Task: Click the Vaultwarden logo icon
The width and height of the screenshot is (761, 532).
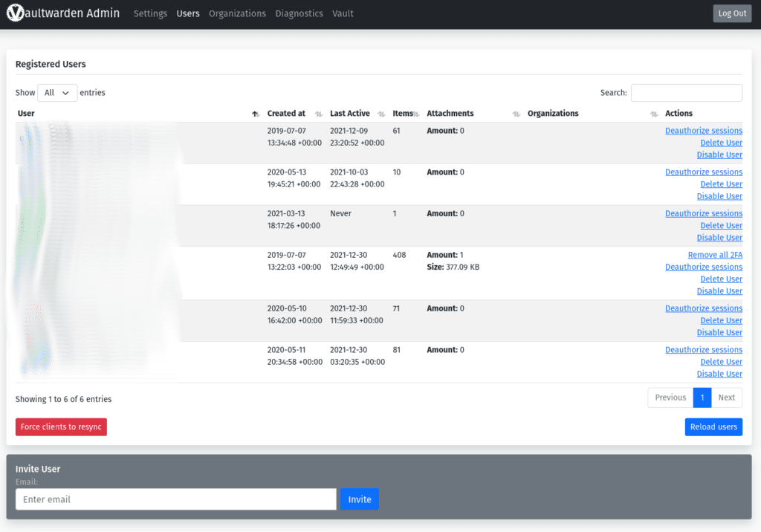Action: coord(16,13)
